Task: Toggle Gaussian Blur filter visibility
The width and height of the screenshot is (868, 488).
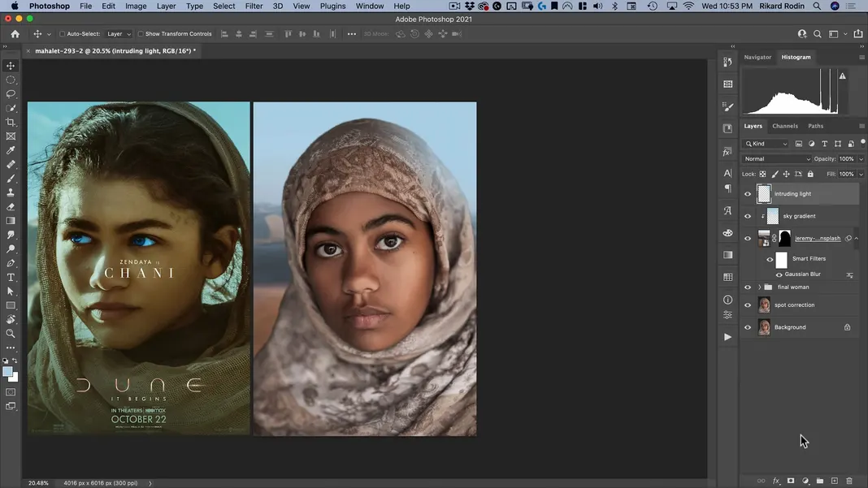Action: (779, 274)
